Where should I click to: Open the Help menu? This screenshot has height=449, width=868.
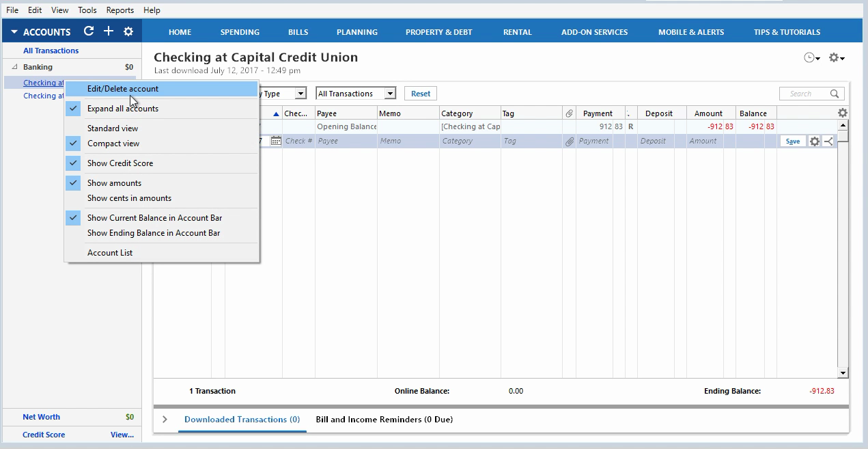click(x=152, y=10)
